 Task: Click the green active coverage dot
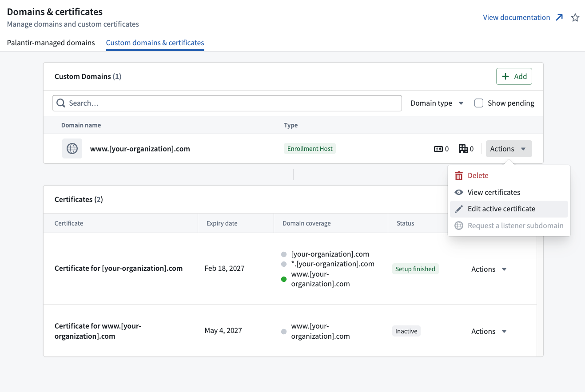tap(284, 279)
